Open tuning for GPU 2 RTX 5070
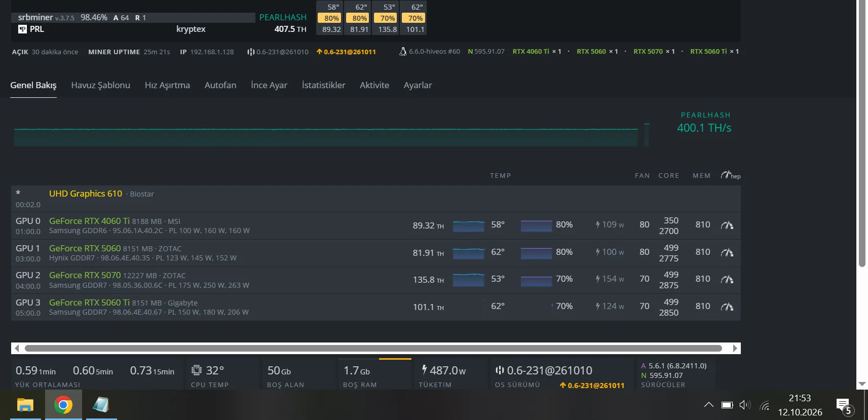 point(727,280)
